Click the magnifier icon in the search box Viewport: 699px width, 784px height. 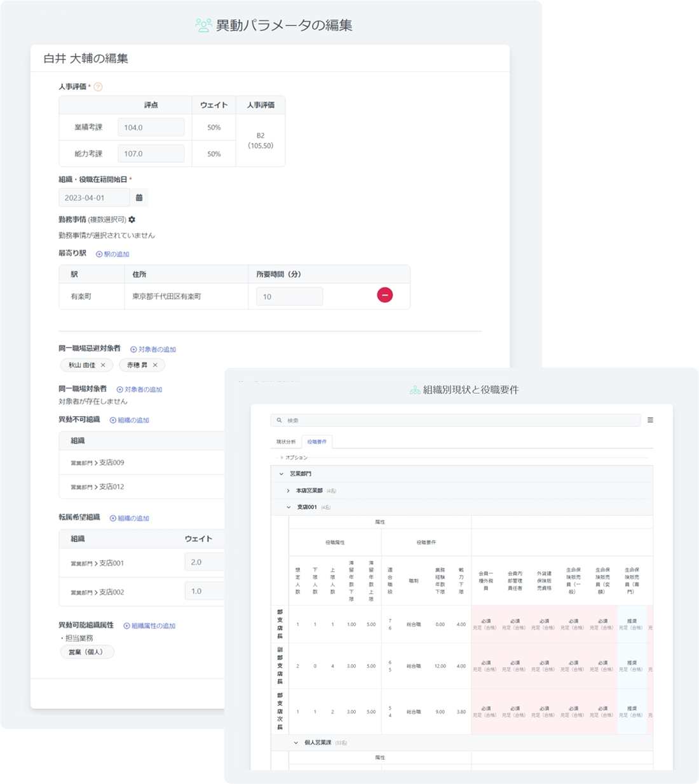(x=279, y=420)
